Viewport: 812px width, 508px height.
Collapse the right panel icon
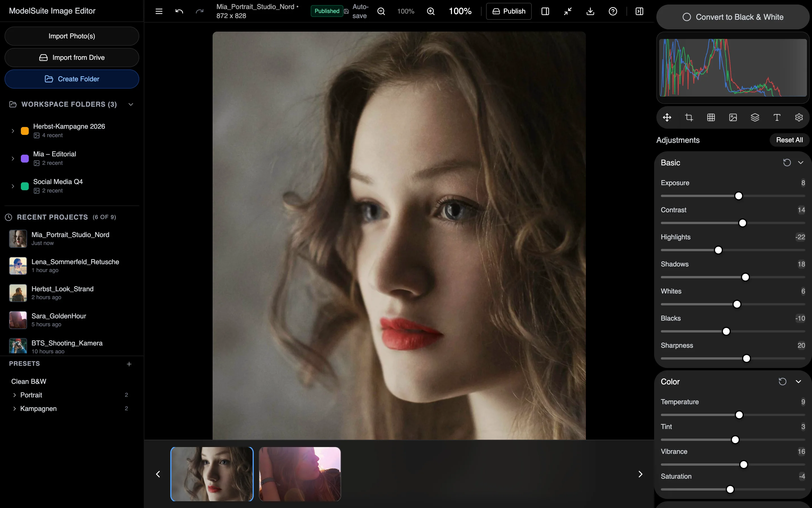click(x=639, y=11)
